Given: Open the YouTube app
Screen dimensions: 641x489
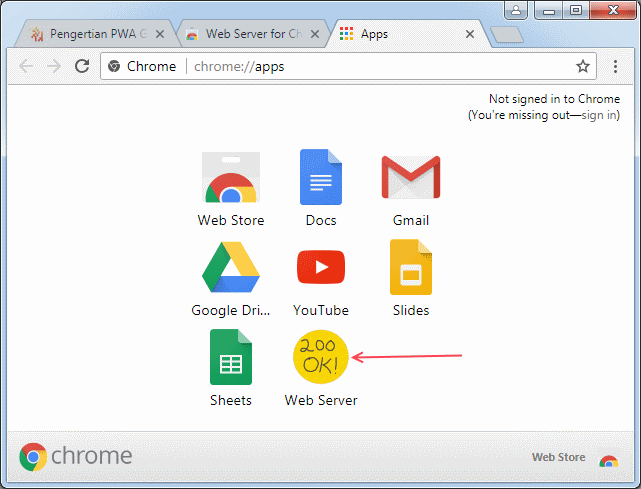Looking at the screenshot, I should [321, 267].
